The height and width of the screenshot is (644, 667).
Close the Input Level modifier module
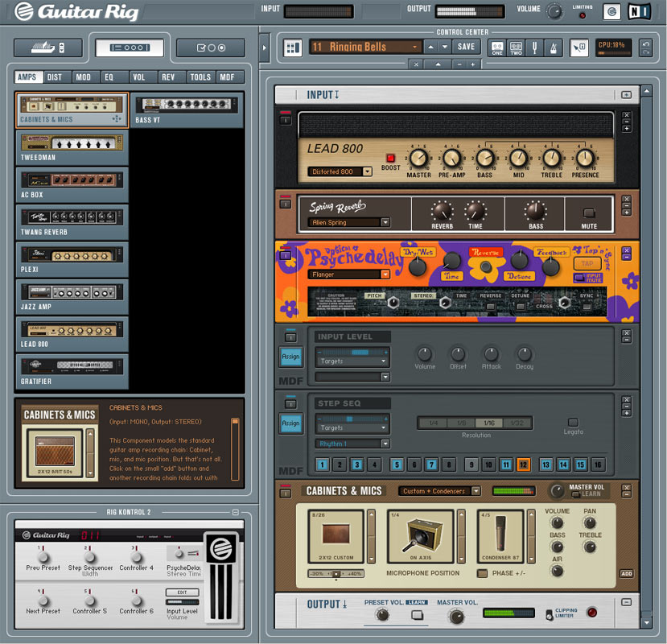(x=626, y=332)
